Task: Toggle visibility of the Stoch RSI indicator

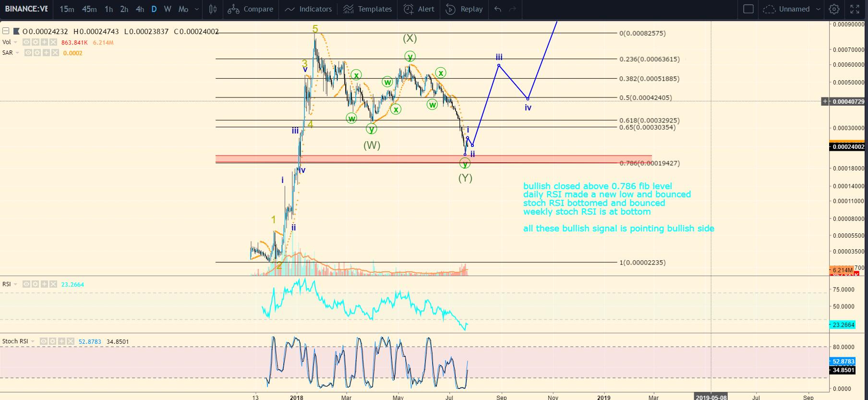Action: pyautogui.click(x=44, y=341)
